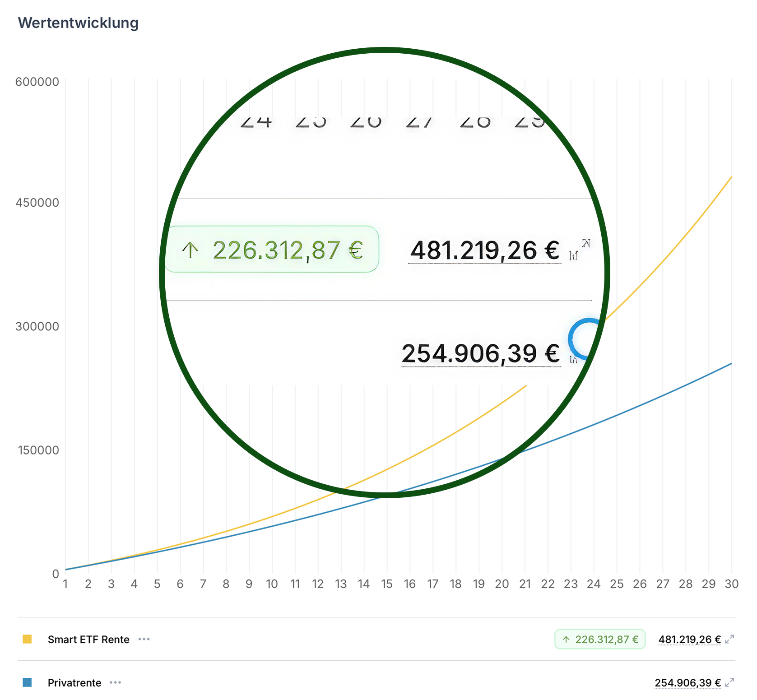Screen dimensions: 757x700
Task: Click the blue legend square for Privatrente
Action: (x=28, y=683)
